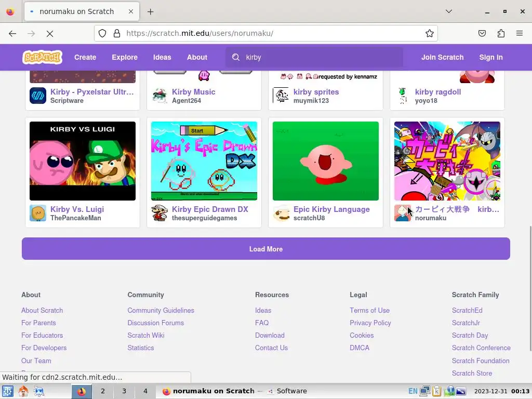Open the Create menu item
This screenshot has height=399, width=532.
point(85,57)
